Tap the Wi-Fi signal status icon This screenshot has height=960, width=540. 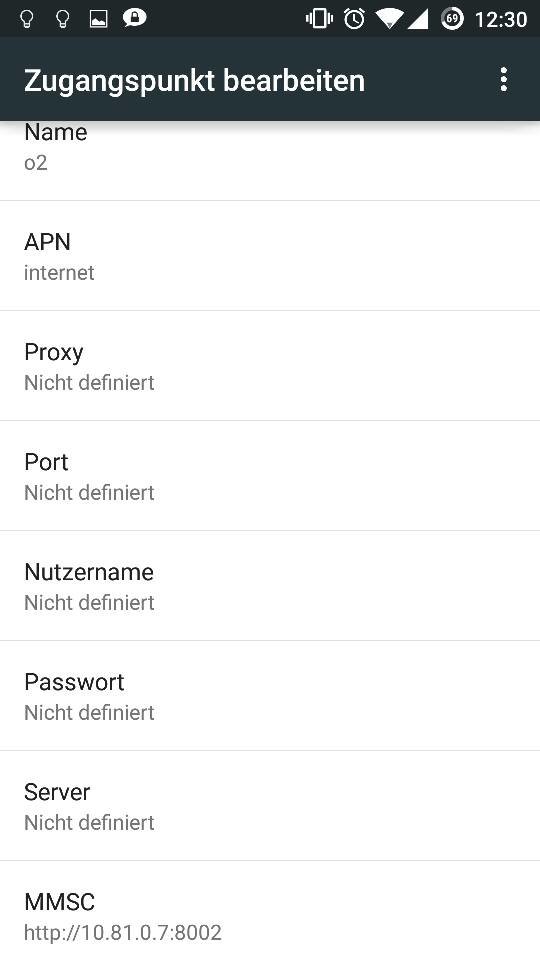[x=389, y=19]
